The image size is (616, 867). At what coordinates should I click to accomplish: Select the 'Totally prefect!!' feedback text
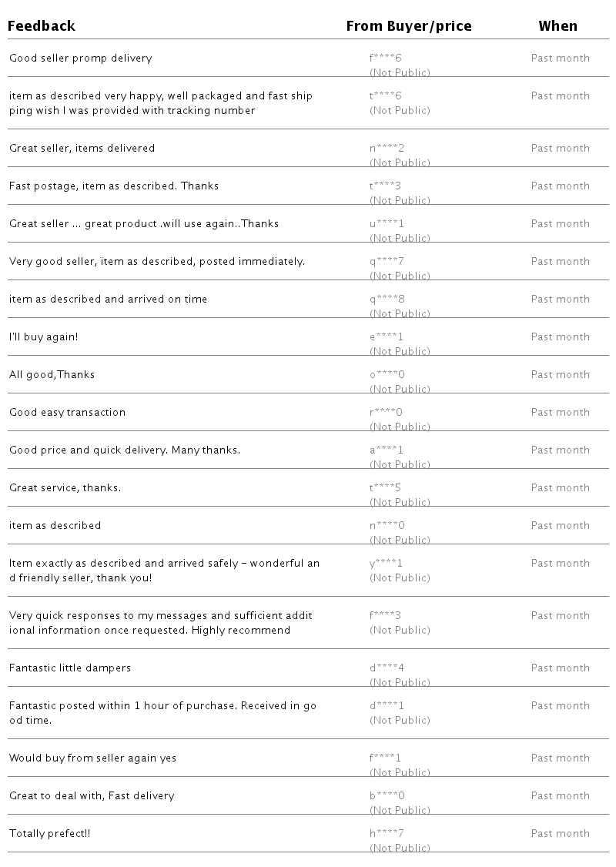coord(50,834)
